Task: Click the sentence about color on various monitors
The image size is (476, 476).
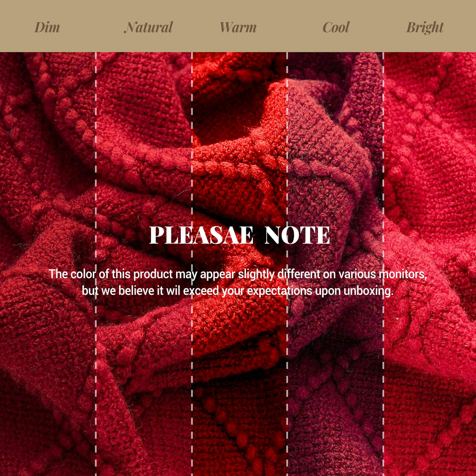Action: (238, 274)
